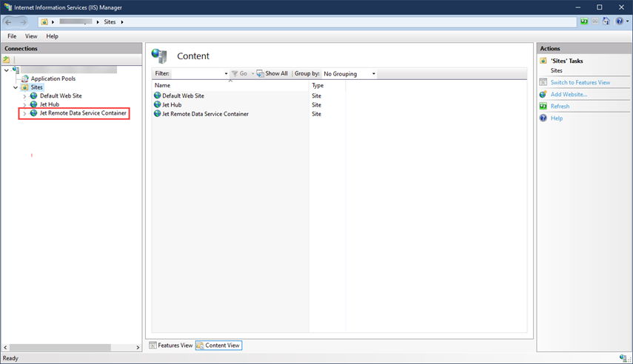Click the Back navigation arrow

coord(8,21)
